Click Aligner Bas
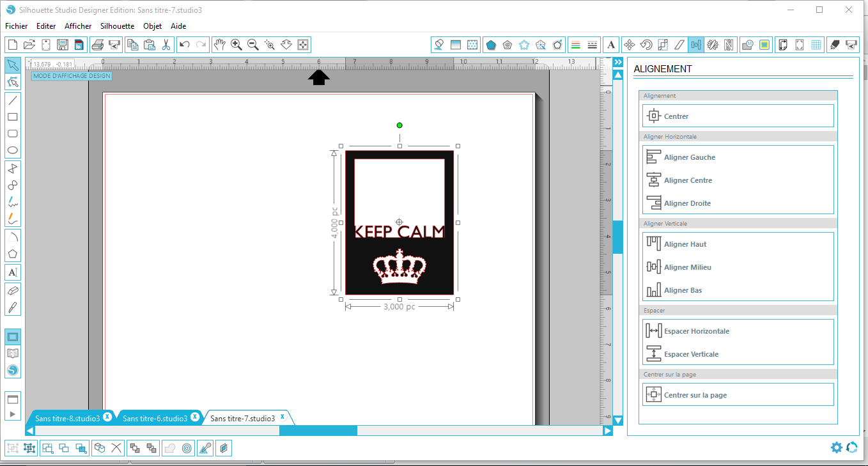The height and width of the screenshot is (466, 868). [x=738, y=290]
